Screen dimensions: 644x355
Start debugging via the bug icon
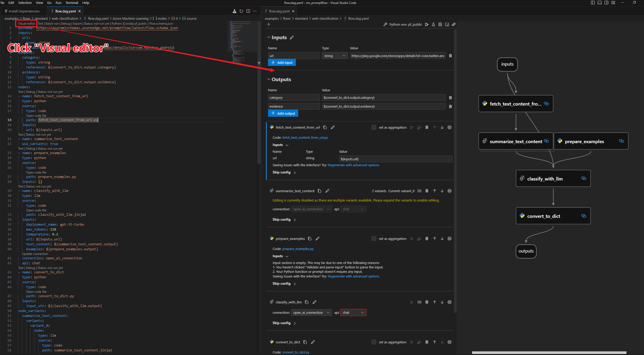440,24
